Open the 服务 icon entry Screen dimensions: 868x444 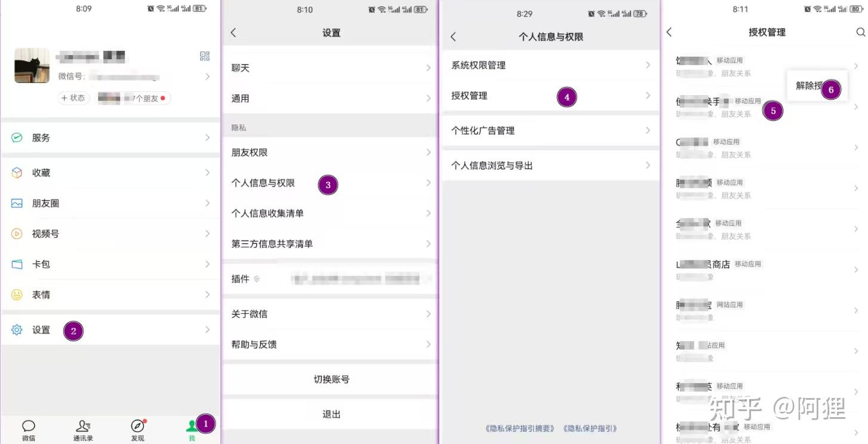pyautogui.click(x=17, y=137)
